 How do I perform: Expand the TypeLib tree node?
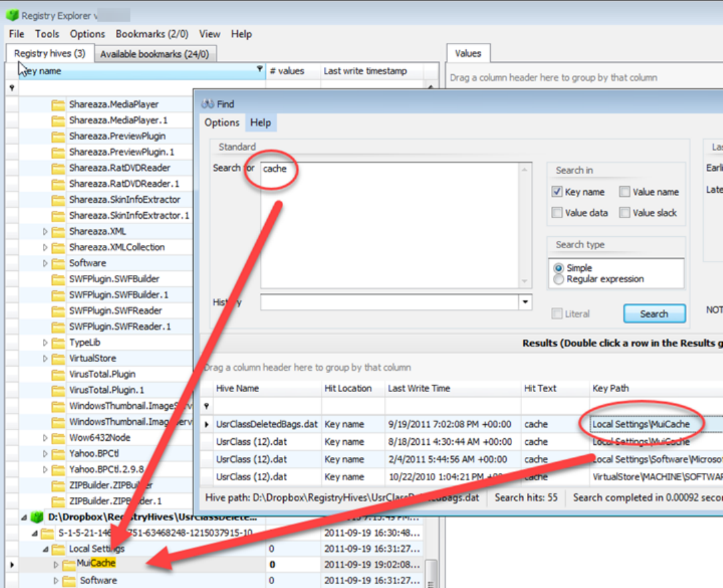tap(46, 343)
